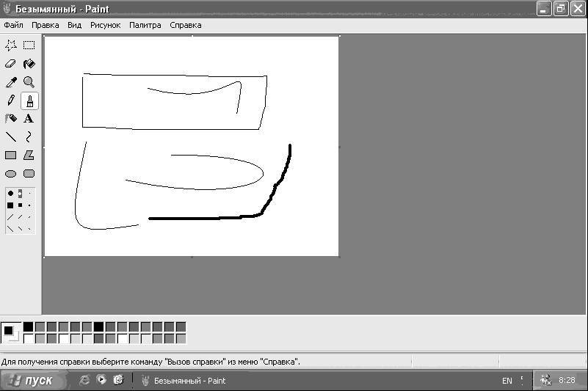
Task: Pick the black color swatch in palette
Action: [28, 327]
